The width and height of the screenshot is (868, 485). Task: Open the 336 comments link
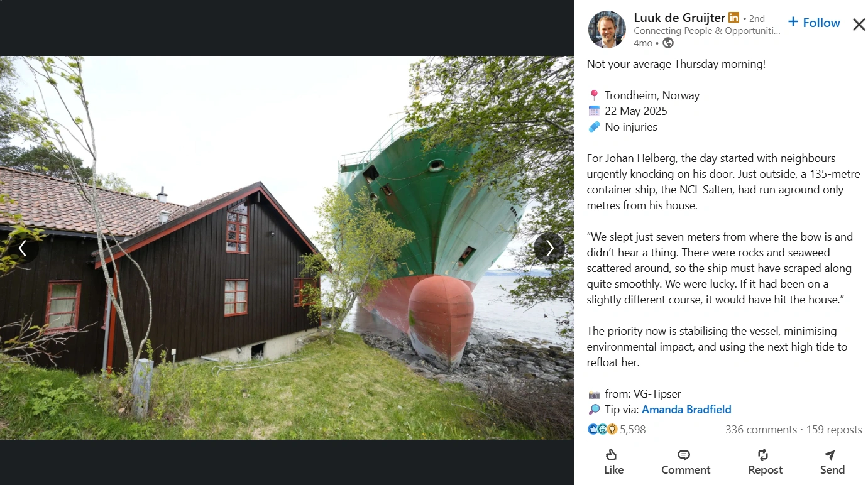(761, 430)
